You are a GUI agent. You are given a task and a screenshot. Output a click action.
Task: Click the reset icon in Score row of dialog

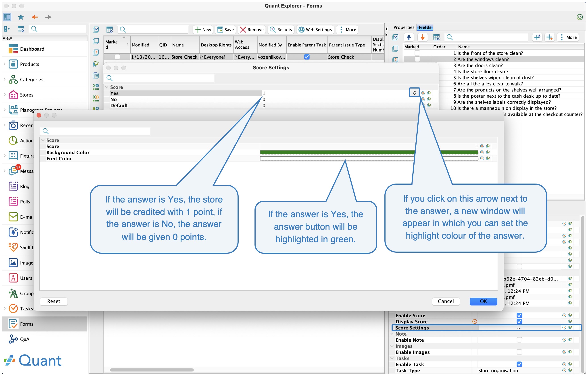point(482,146)
